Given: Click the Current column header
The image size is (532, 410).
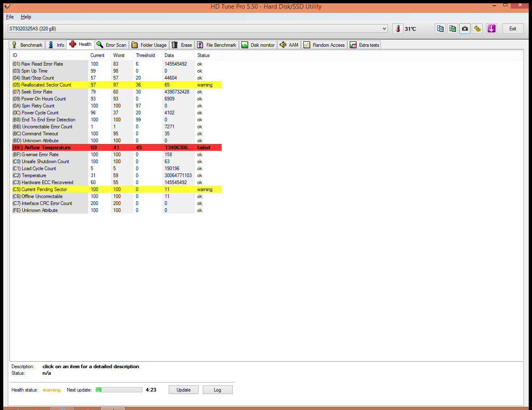Looking at the screenshot, I should (x=99, y=55).
